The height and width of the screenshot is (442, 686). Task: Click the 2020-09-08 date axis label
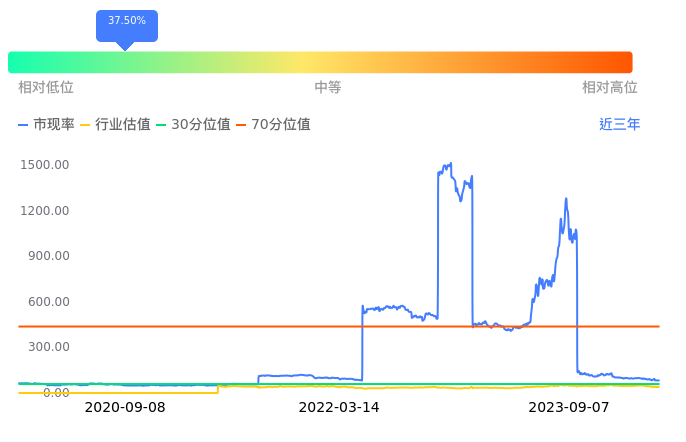tap(125, 407)
